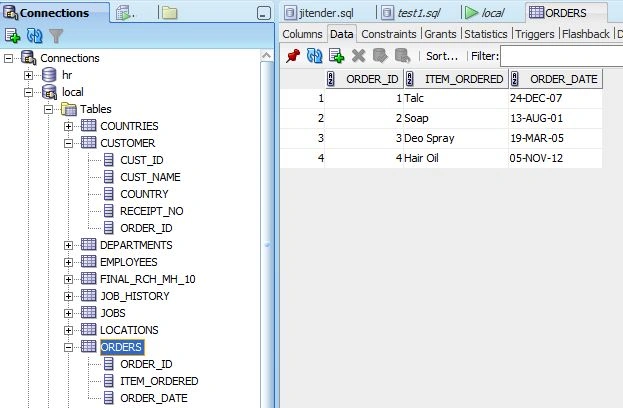Open the Statistics tab
This screenshot has height=408, width=623.
(486, 34)
